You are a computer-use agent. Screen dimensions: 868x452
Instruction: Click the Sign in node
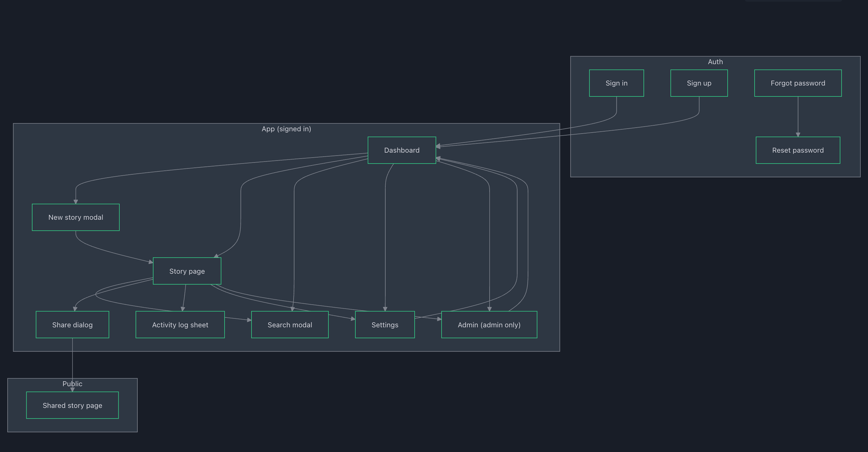[617, 83]
